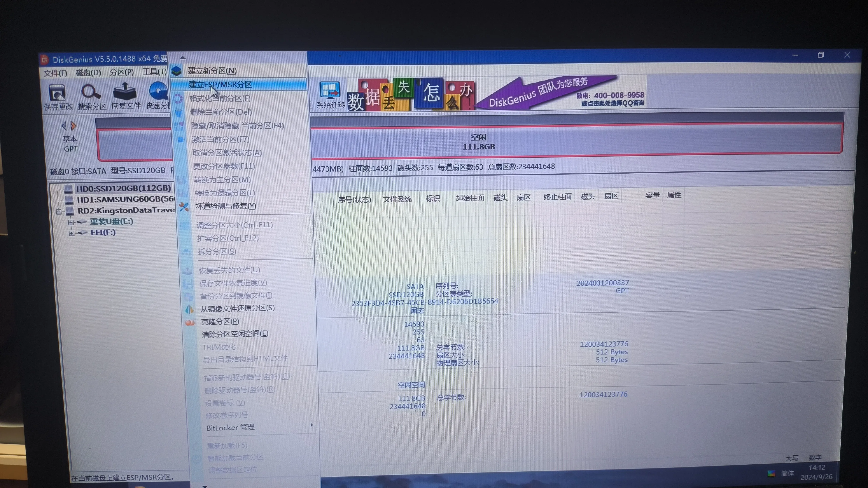Click the menu scroll-up arrow at top
Viewport: 868px width, 488px height.
[183, 58]
